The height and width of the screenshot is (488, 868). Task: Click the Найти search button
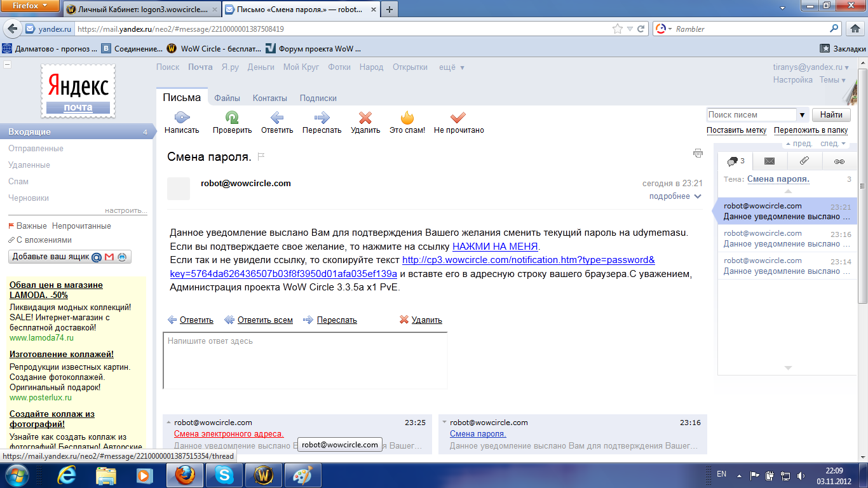point(831,114)
